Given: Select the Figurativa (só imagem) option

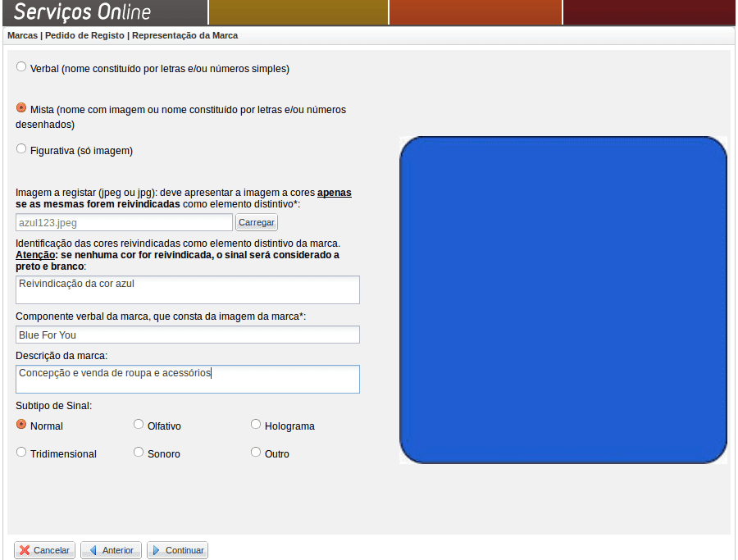Looking at the screenshot, I should click(x=21, y=148).
